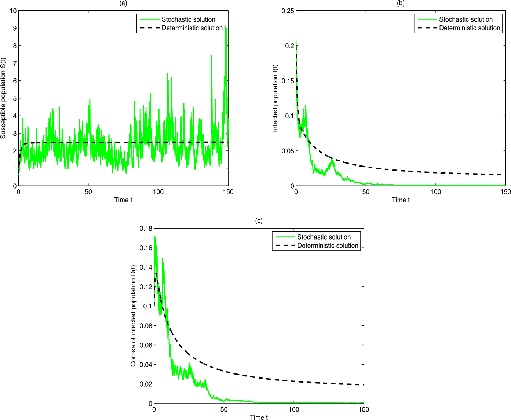Select "Deterministic solution" legend entry in plot (b)

click(470, 28)
